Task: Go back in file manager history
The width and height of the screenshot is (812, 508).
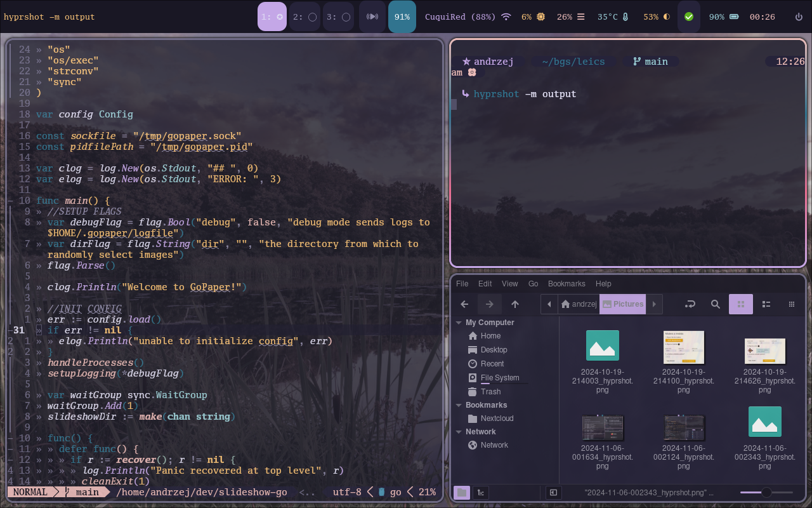Action: point(464,304)
